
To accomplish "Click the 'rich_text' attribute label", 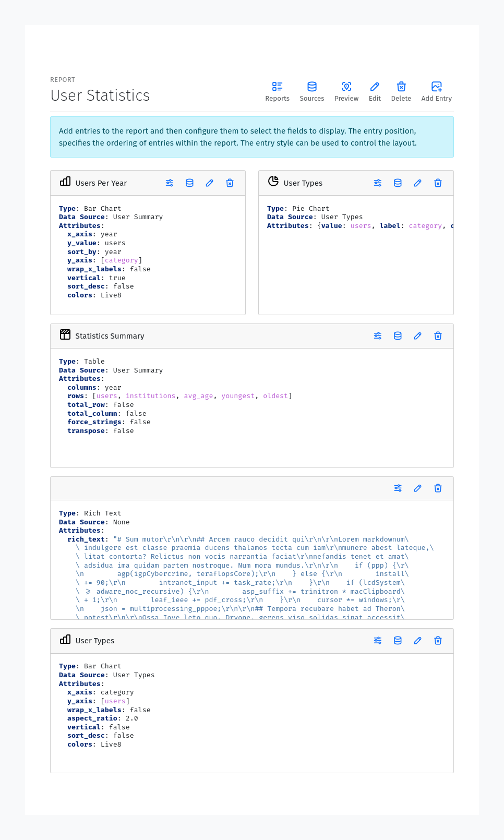I will [86, 539].
